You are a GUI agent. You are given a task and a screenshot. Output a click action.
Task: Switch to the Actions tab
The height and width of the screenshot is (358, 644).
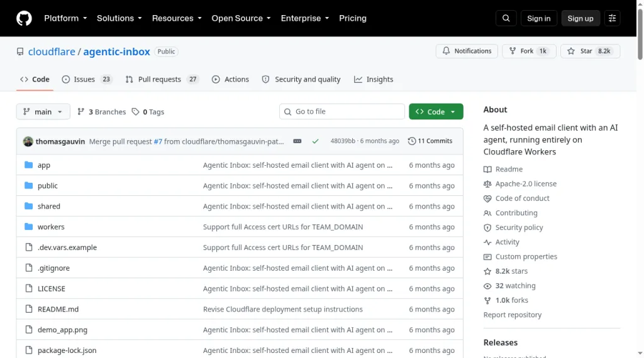click(230, 79)
